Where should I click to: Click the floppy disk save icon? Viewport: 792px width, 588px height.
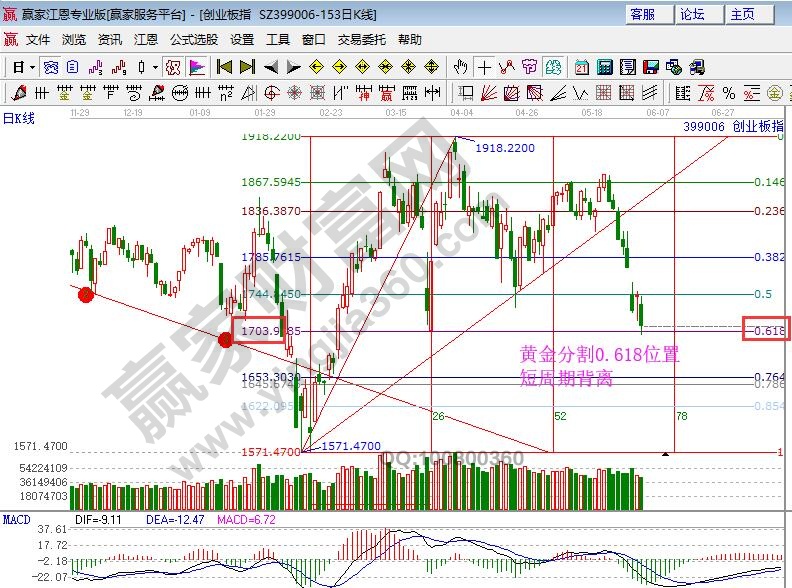pyautogui.click(x=651, y=67)
